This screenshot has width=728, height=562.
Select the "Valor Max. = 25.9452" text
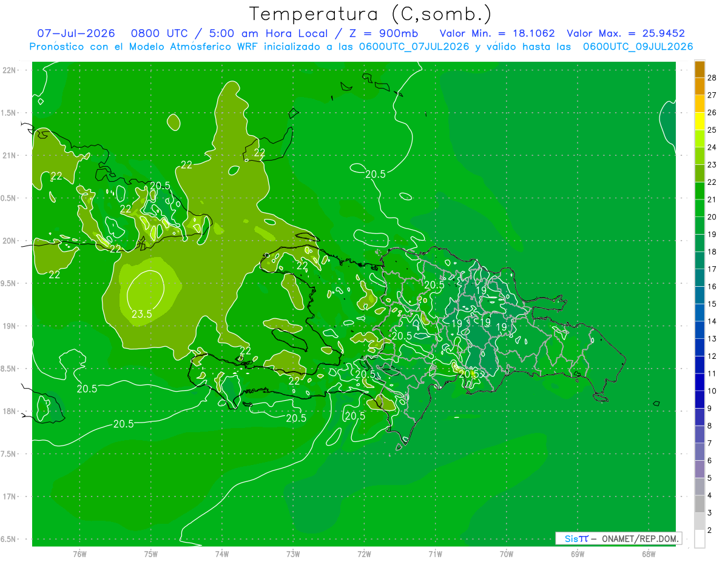(625, 33)
